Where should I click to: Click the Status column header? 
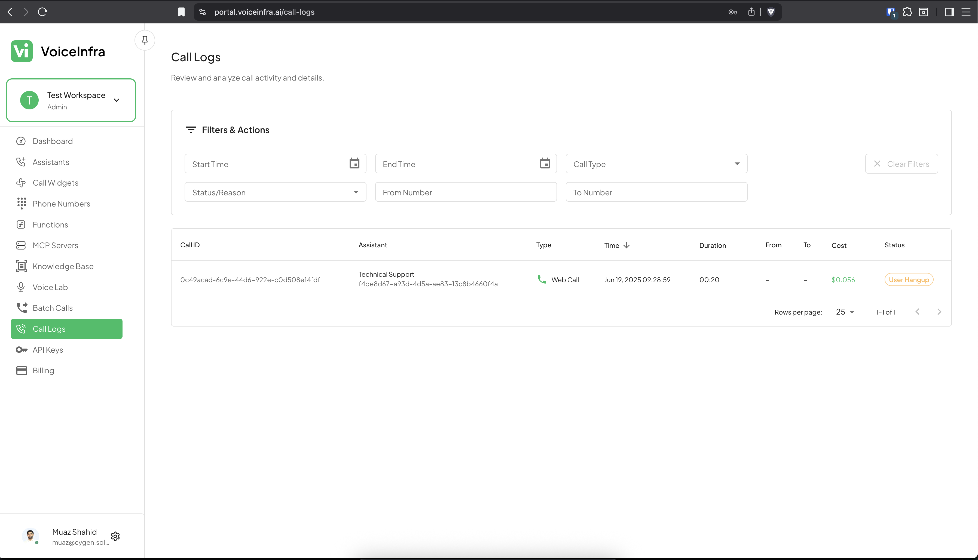(x=894, y=245)
